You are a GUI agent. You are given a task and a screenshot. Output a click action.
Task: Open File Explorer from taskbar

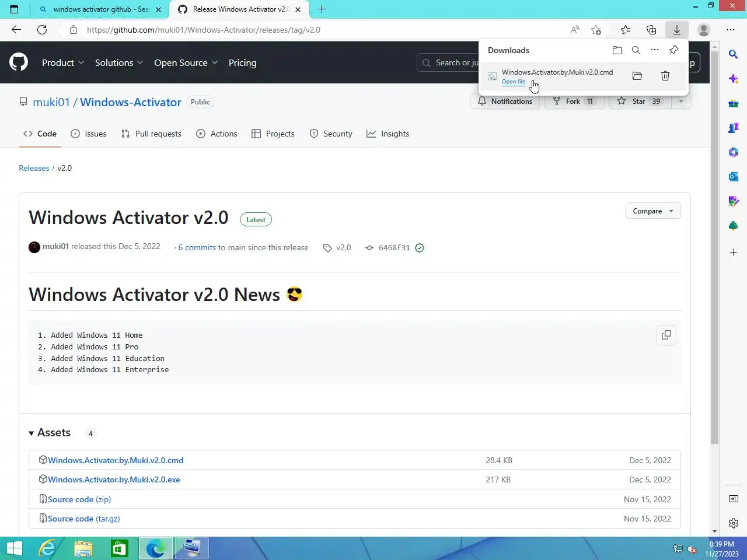[x=83, y=548]
